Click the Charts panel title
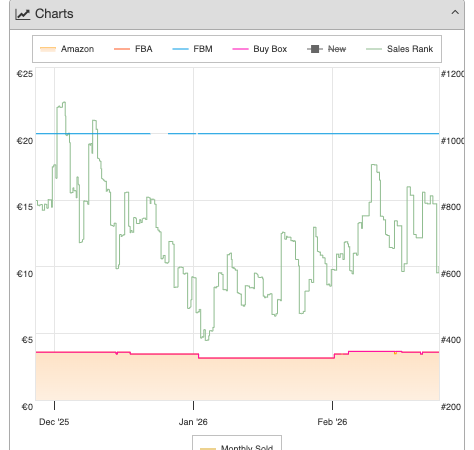The height and width of the screenshot is (450, 474). pos(54,14)
